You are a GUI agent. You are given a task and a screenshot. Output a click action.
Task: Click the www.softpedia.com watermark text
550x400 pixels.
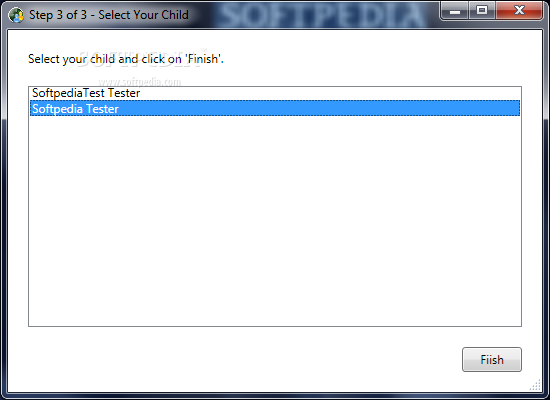click(x=140, y=82)
